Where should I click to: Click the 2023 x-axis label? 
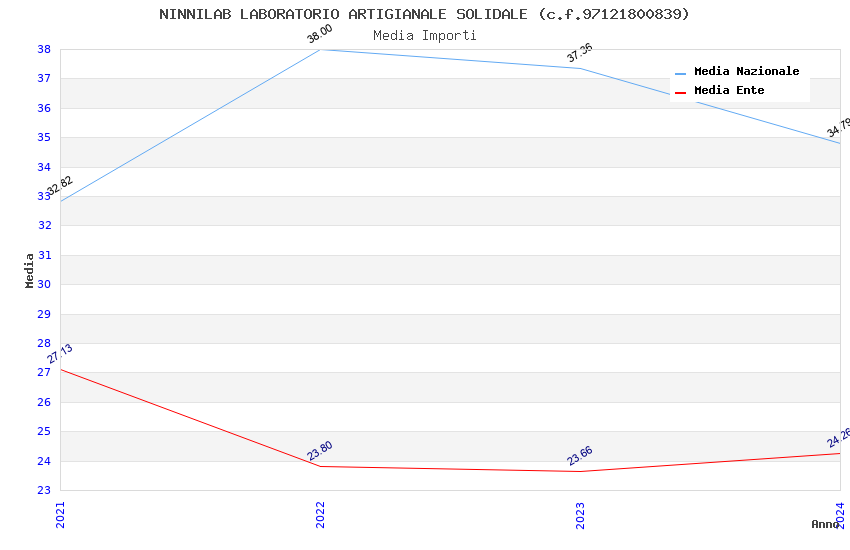(x=580, y=515)
